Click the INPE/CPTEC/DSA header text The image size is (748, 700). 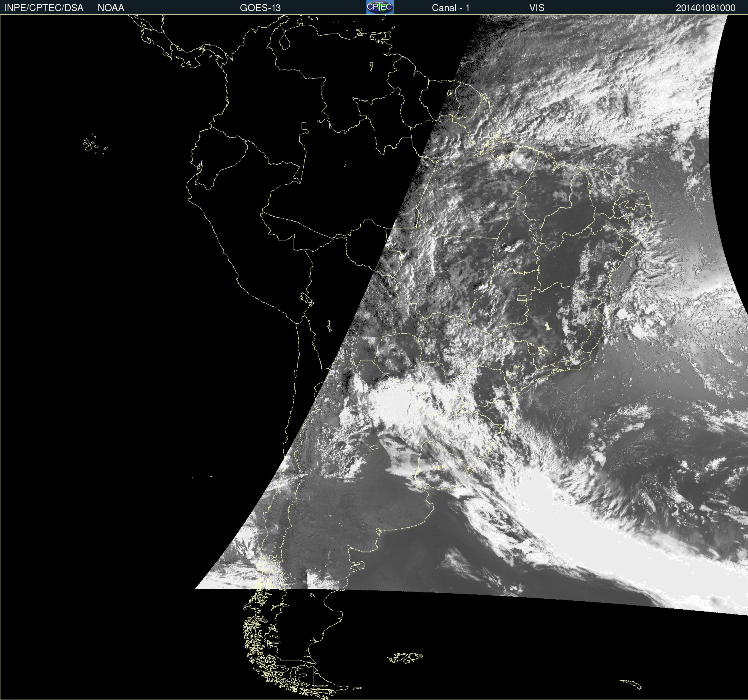click(44, 8)
